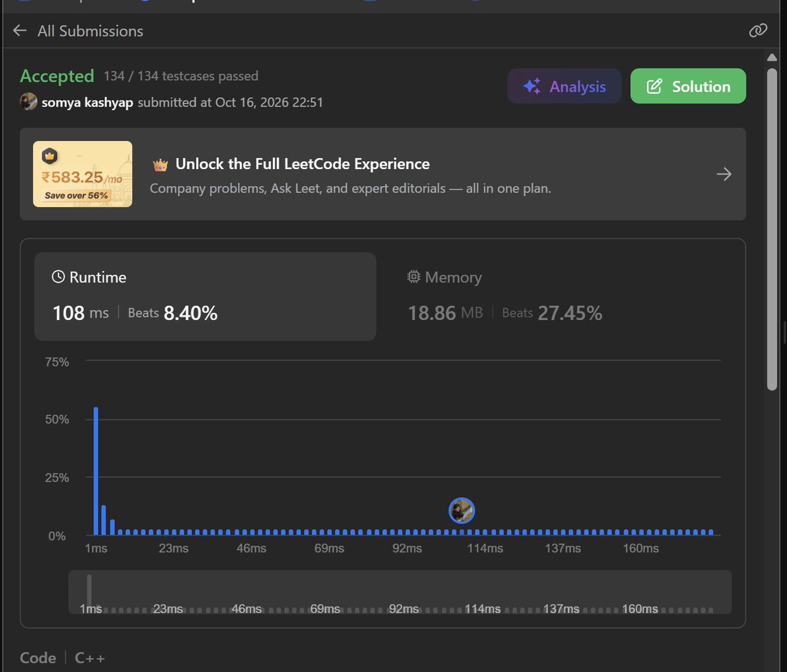Screen dimensions: 787x672
Task: Click the "Code" section label
Action: coord(38,658)
